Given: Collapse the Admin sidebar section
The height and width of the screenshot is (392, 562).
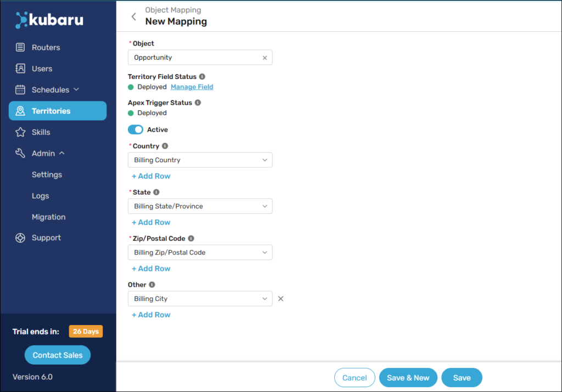Looking at the screenshot, I should [x=62, y=154].
